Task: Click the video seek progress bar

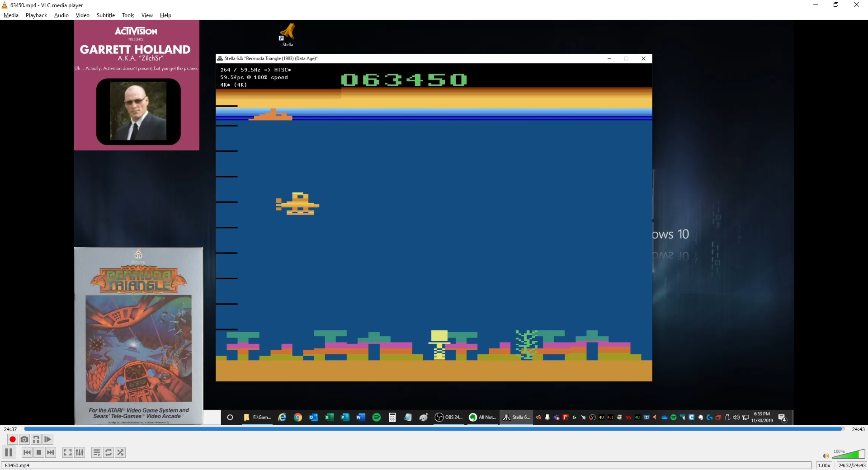Action: tap(434, 429)
